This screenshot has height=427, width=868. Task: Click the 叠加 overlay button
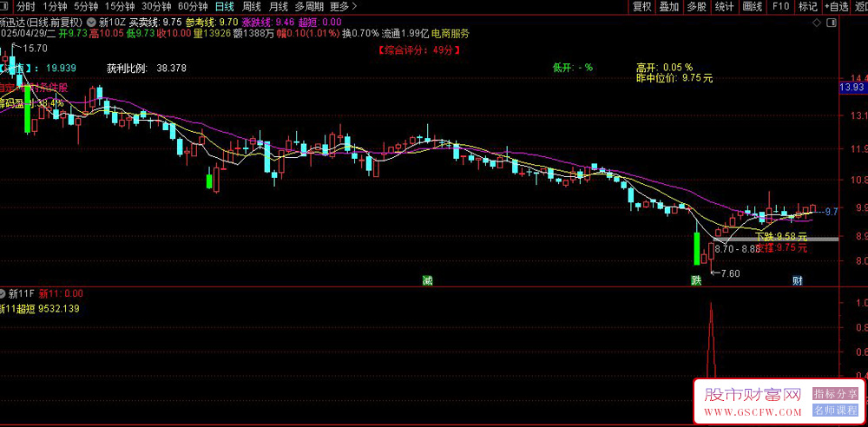click(x=668, y=7)
